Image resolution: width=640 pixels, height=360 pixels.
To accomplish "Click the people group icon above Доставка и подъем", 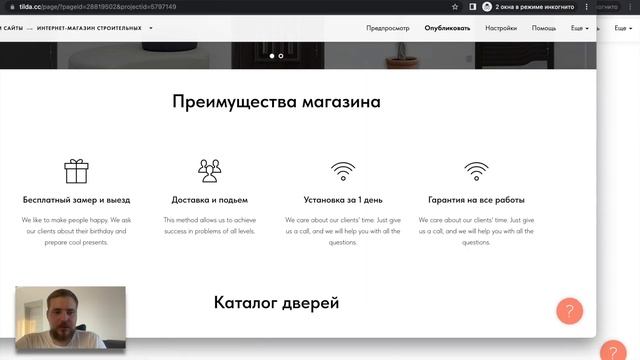I will tap(209, 171).
